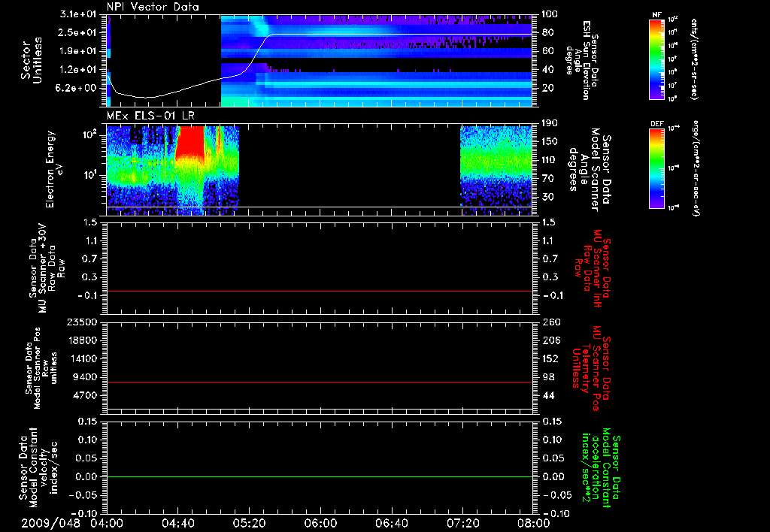Click the 06:40 time tick label
The width and height of the screenshot is (770, 532).
(391, 523)
